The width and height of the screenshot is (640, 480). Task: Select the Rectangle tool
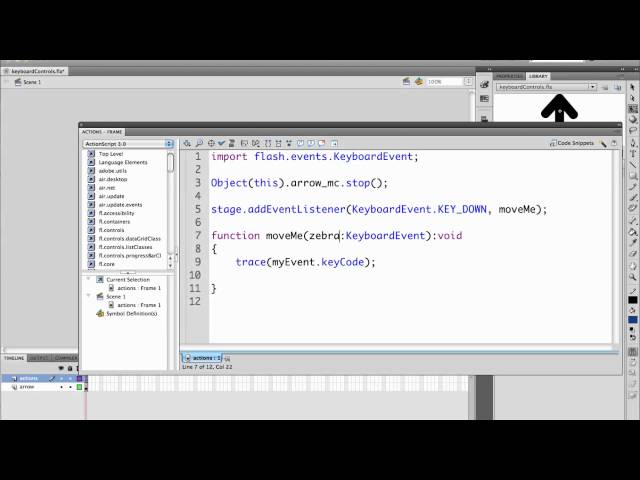633,176
